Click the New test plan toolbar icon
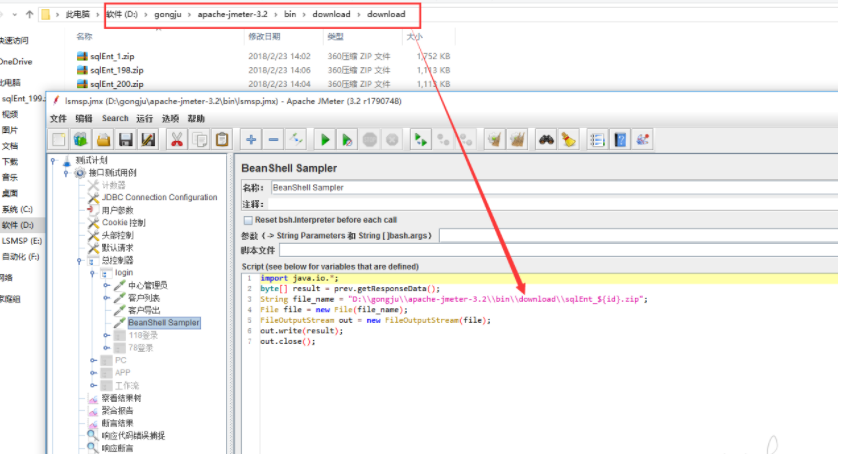 tap(59, 140)
